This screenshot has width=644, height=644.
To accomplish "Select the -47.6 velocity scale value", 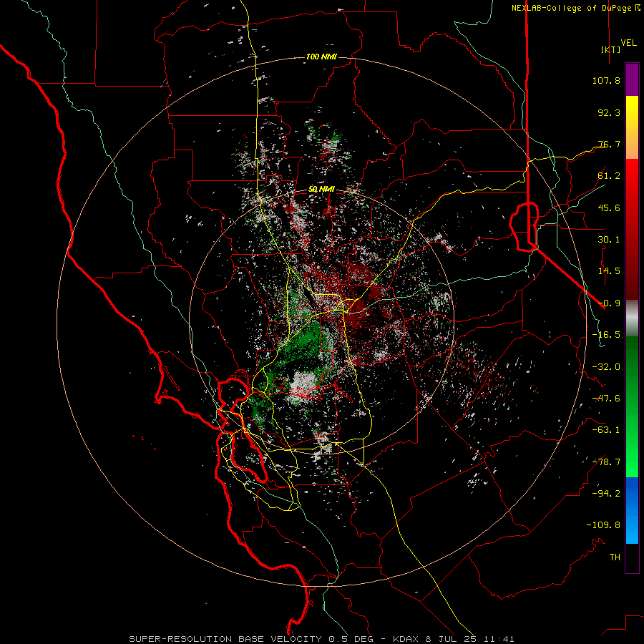I will click(x=606, y=399).
